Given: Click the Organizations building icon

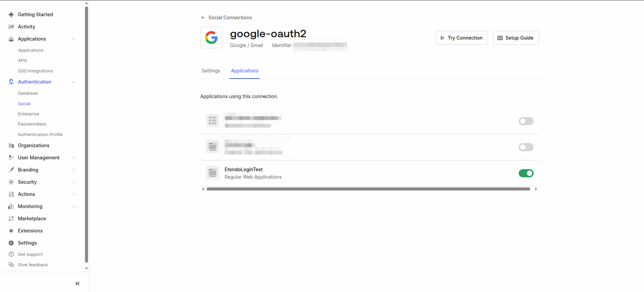Looking at the screenshot, I should [x=11, y=145].
